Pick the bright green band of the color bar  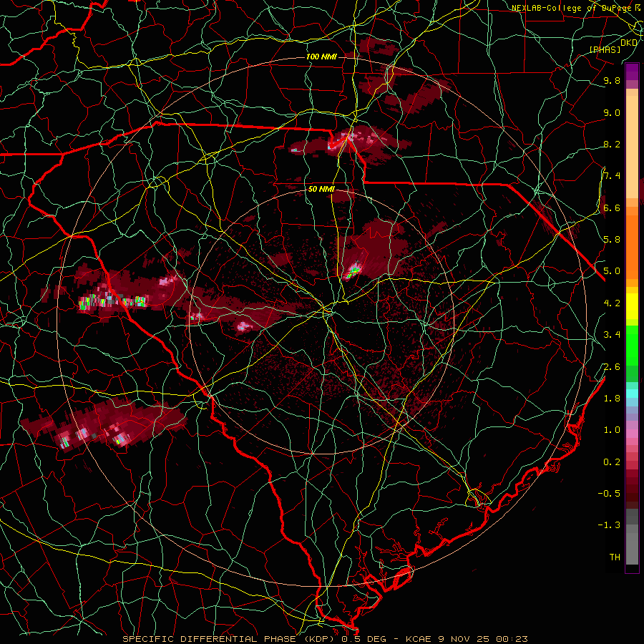(632, 345)
